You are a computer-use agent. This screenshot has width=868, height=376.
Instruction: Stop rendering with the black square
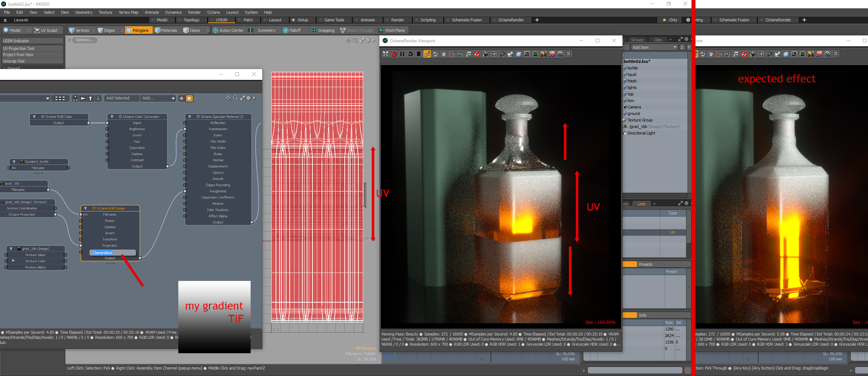(419, 54)
